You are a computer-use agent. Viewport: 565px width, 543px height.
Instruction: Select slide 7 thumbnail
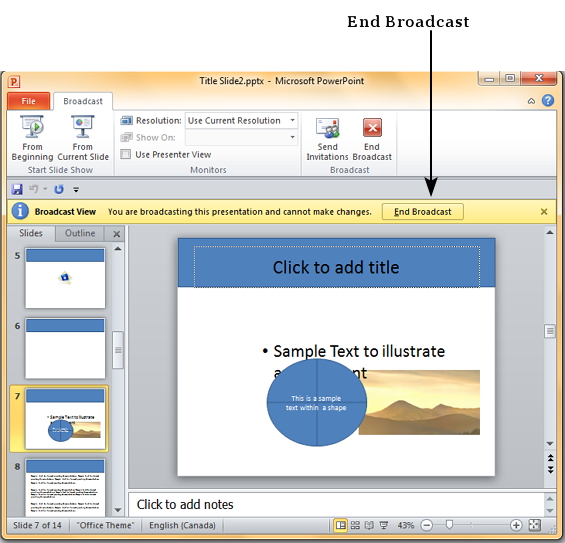click(x=65, y=419)
